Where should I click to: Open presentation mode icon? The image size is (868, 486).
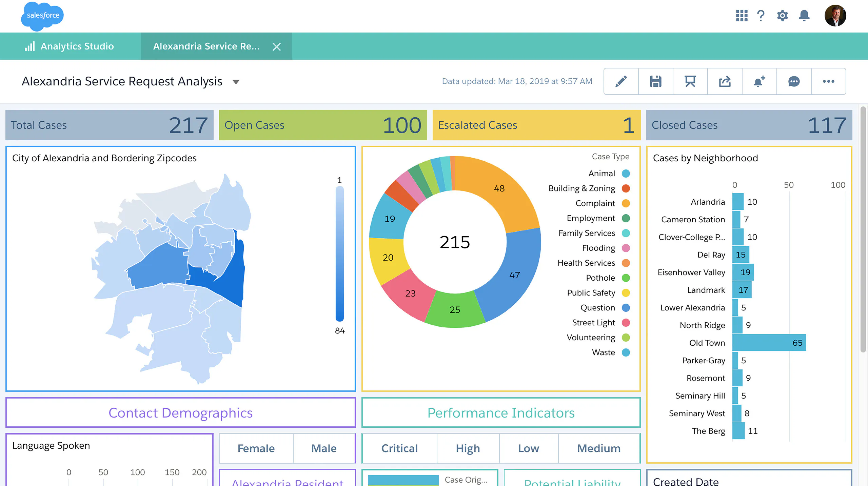click(690, 81)
